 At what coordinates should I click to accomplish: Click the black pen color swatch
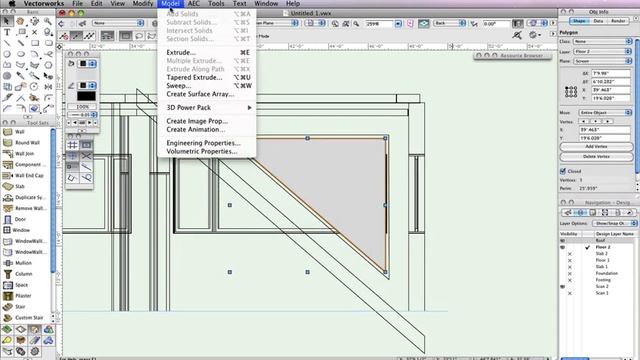coord(86,96)
